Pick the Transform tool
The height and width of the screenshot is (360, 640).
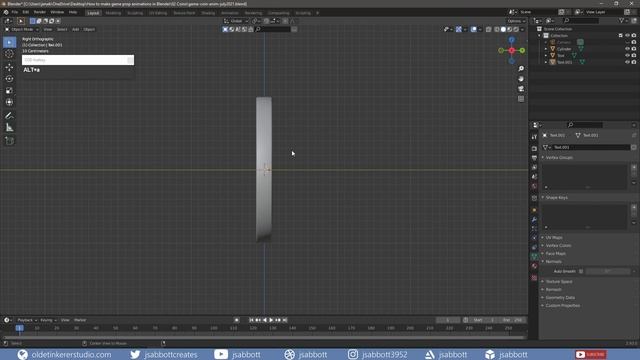(9, 102)
